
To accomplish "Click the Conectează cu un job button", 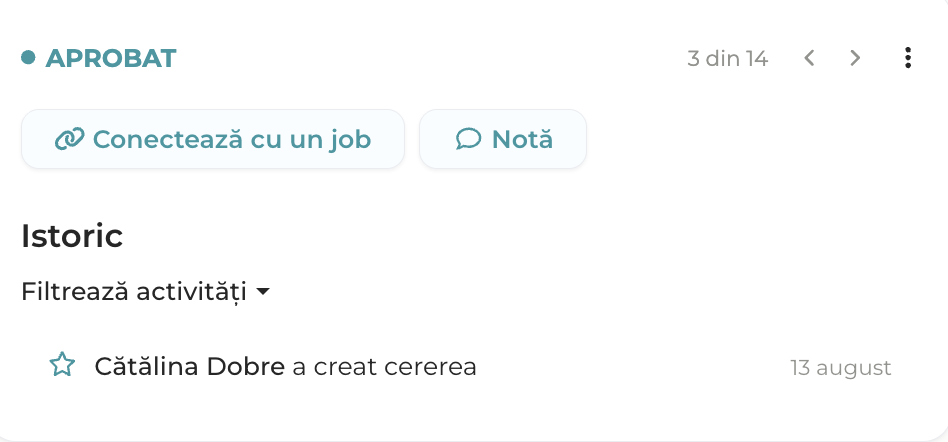I will coord(213,139).
